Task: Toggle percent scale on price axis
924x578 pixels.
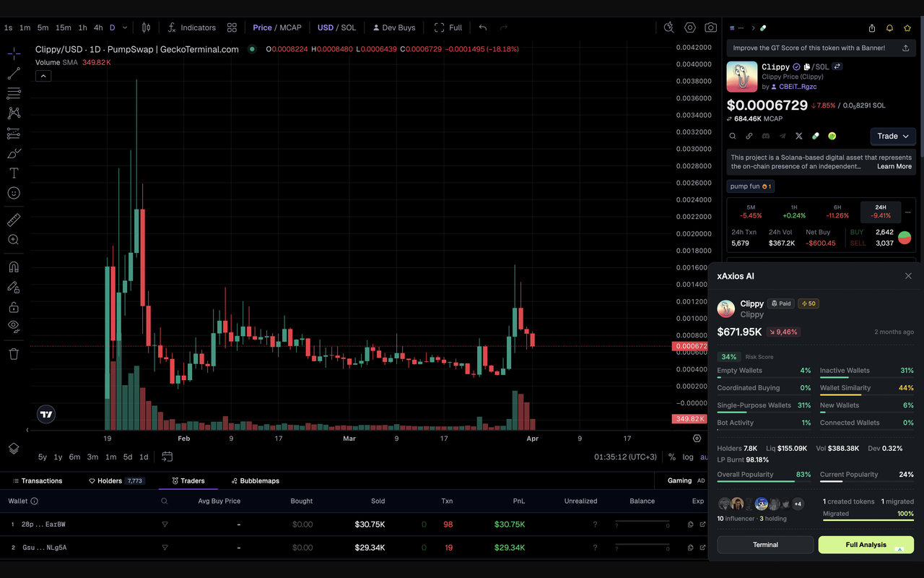Action: click(x=672, y=457)
